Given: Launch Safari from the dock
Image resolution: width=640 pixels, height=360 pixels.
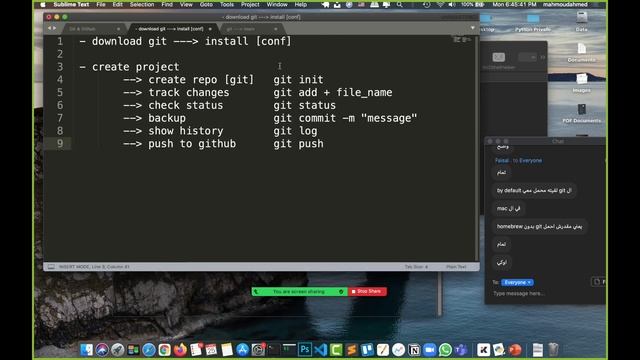Looking at the screenshot, I should pyautogui.click(x=149, y=350).
